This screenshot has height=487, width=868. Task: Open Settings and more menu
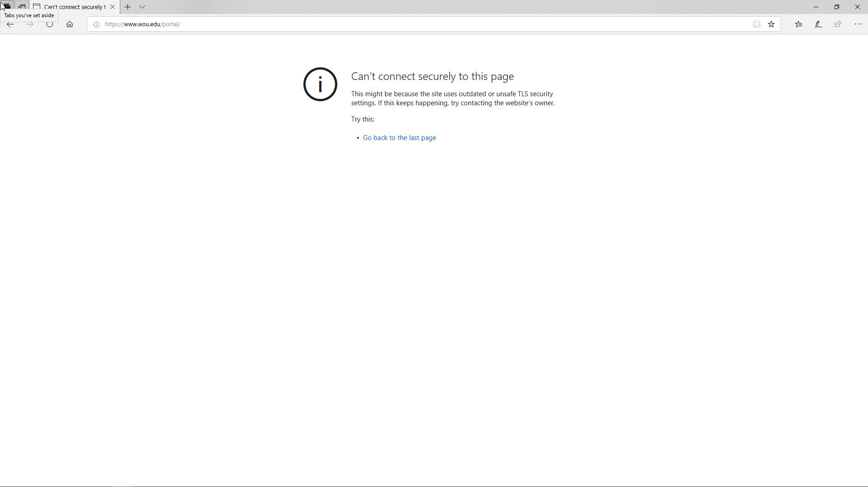(x=858, y=24)
